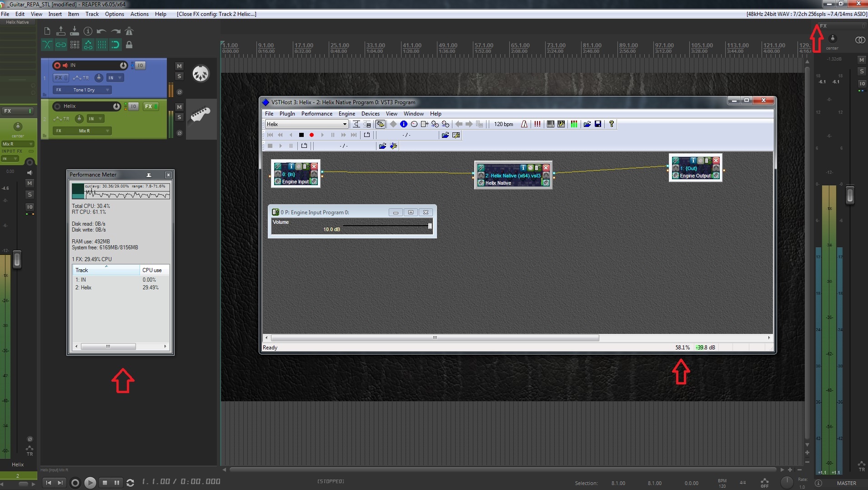Click the Record button in REAPER transport
Screen dimensions: 868x490
coord(75,483)
